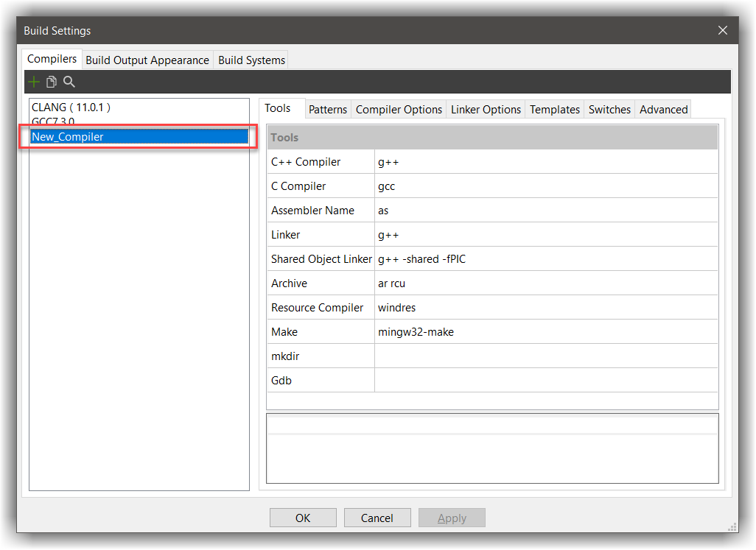Open the Build Systems tab

tap(251, 60)
